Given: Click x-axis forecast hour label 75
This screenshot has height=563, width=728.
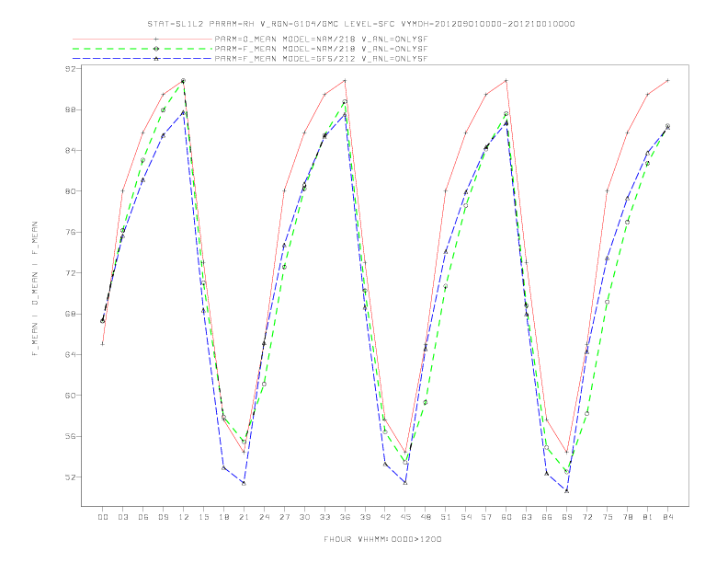Looking at the screenshot, I should 608,517.
